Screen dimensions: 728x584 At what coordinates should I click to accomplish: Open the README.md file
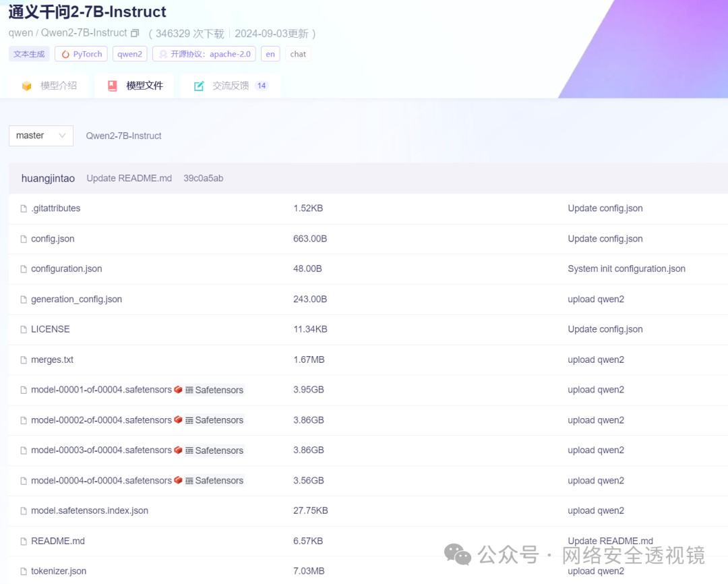[58, 542]
